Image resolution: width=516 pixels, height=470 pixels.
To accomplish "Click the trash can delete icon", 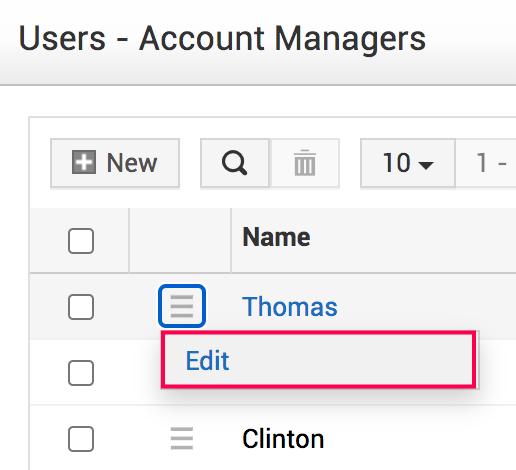I will 305,163.
